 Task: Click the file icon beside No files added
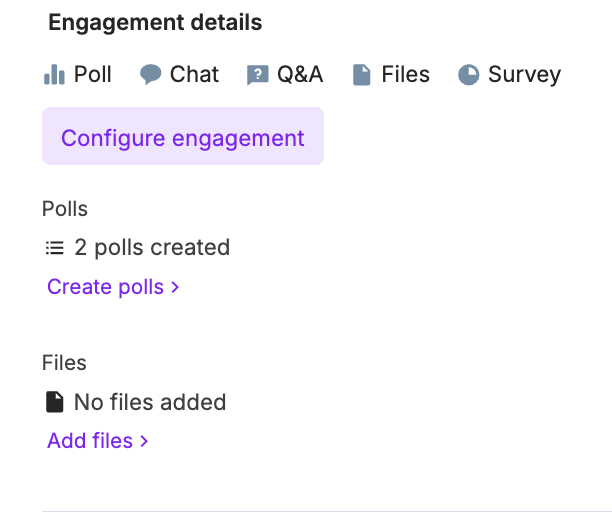point(55,402)
